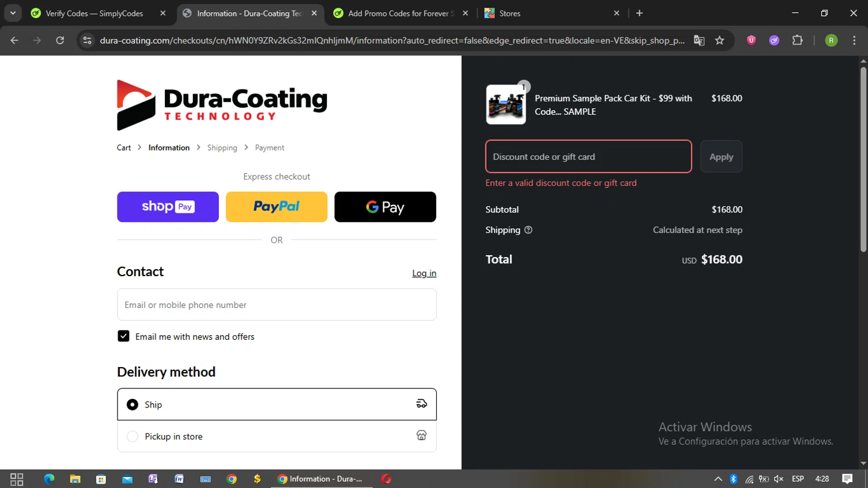Click the shipping truck icon in Ship row

[421, 403]
